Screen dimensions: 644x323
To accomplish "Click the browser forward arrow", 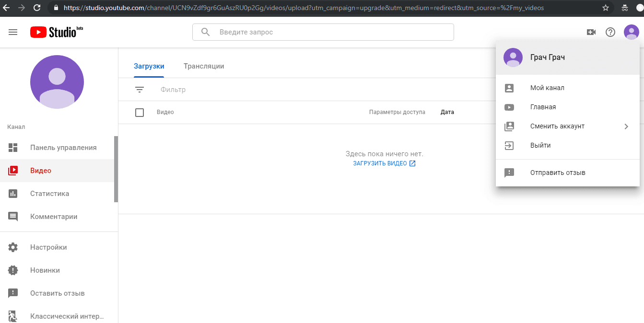I will pyautogui.click(x=21, y=8).
